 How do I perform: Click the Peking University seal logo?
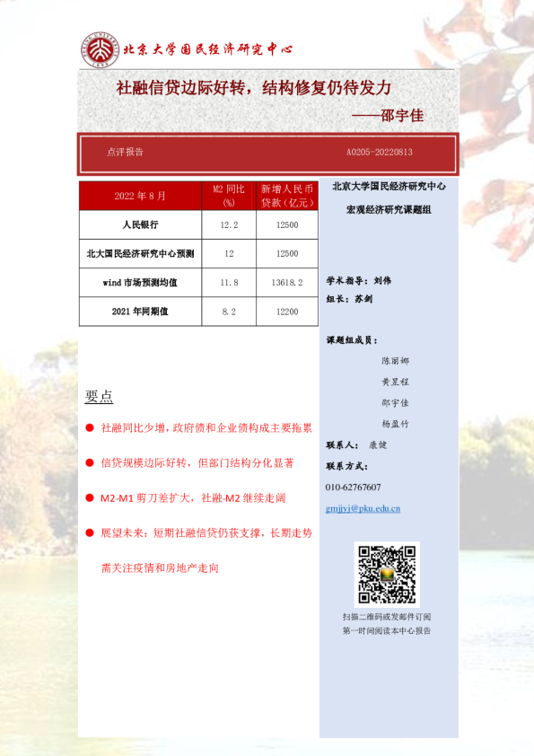point(100,49)
